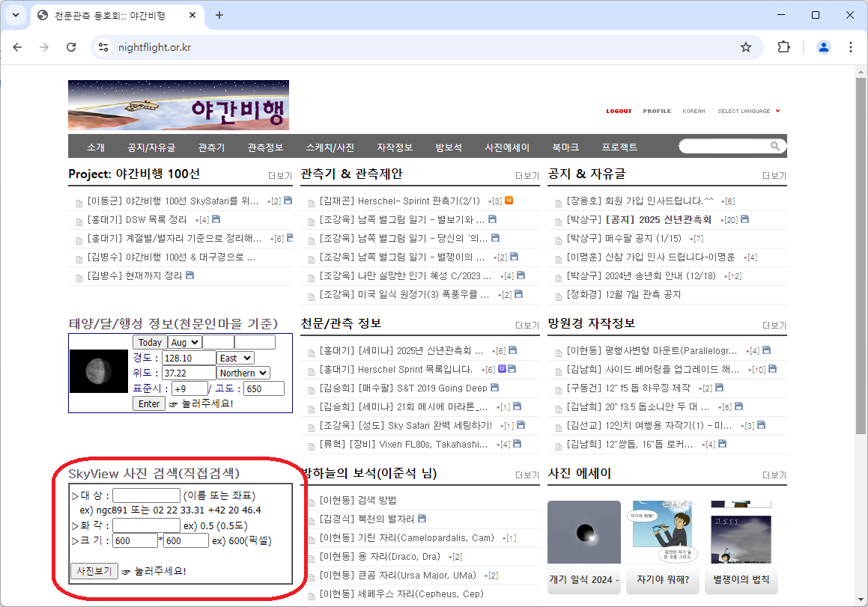The height and width of the screenshot is (607, 868).
Task: Click the vertical page scrollbar
Action: tap(861, 256)
